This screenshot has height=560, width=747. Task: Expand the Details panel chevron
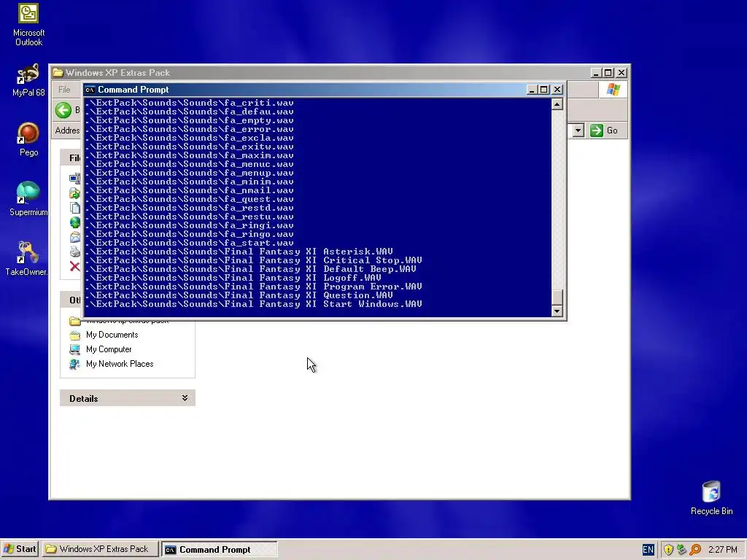(x=185, y=398)
